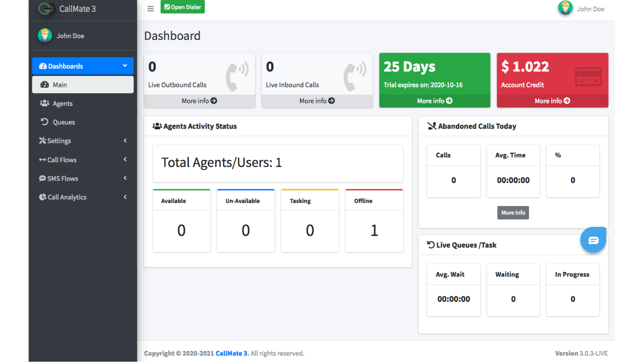Switch to the Main dashboard item
This screenshot has width=644, height=362.
(x=60, y=84)
